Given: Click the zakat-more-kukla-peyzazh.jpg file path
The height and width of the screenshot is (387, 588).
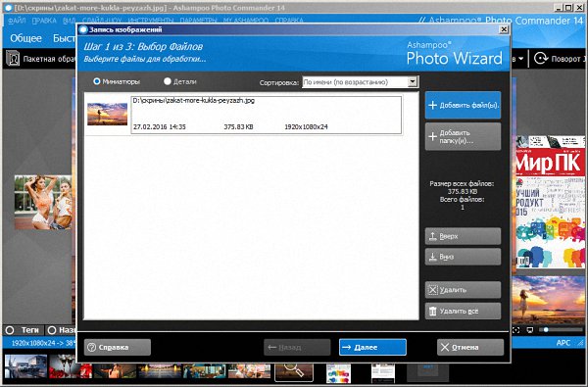Looking at the screenshot, I should tap(193, 101).
